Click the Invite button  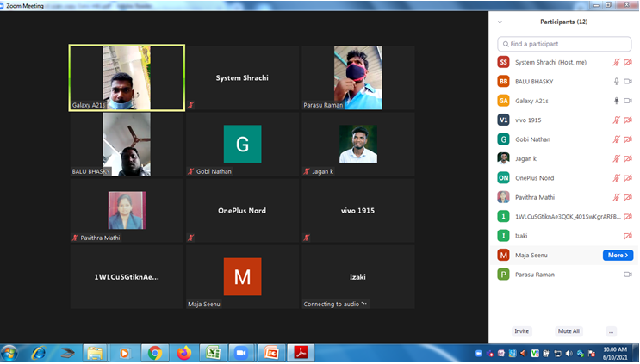coord(522,331)
